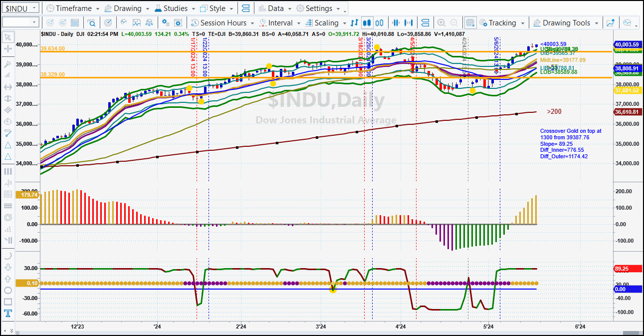Click the speech bubble chart icon
The height and width of the screenshot is (336, 644).
click(627, 23)
